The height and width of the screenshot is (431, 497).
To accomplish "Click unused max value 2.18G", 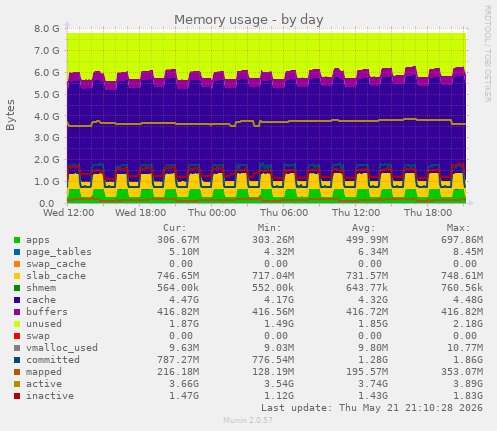I will 468,324.
